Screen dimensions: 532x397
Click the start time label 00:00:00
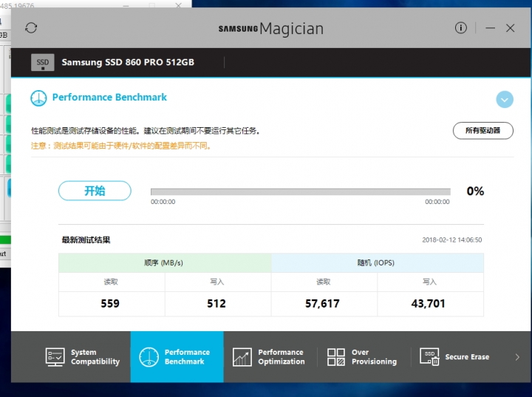coord(163,202)
